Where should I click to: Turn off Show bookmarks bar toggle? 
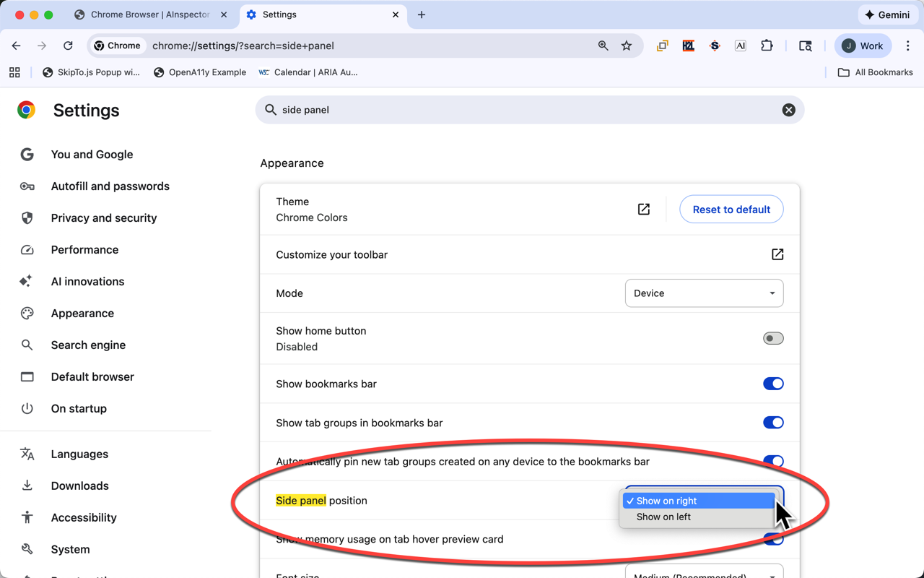(772, 384)
